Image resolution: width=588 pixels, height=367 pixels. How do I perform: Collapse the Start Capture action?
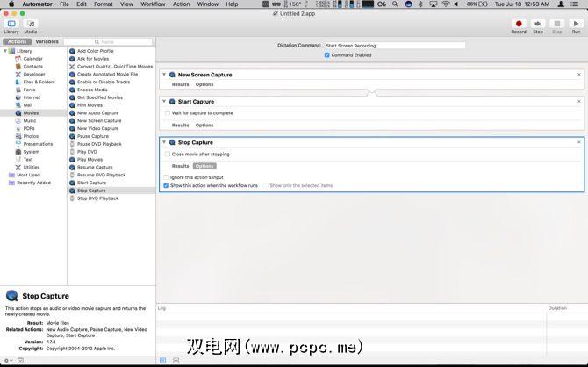(164, 101)
